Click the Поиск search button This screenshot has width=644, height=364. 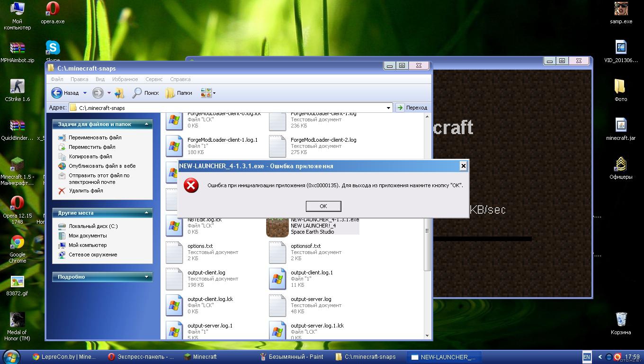click(145, 93)
